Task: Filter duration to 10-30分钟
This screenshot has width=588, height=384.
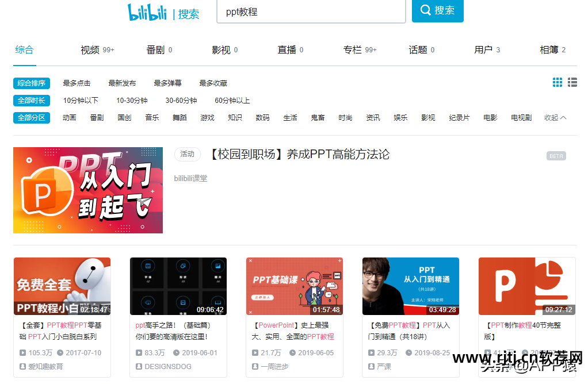Action: click(132, 101)
